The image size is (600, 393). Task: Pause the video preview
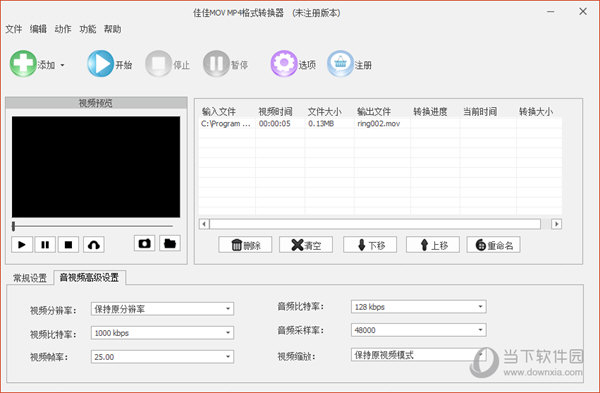coord(45,245)
